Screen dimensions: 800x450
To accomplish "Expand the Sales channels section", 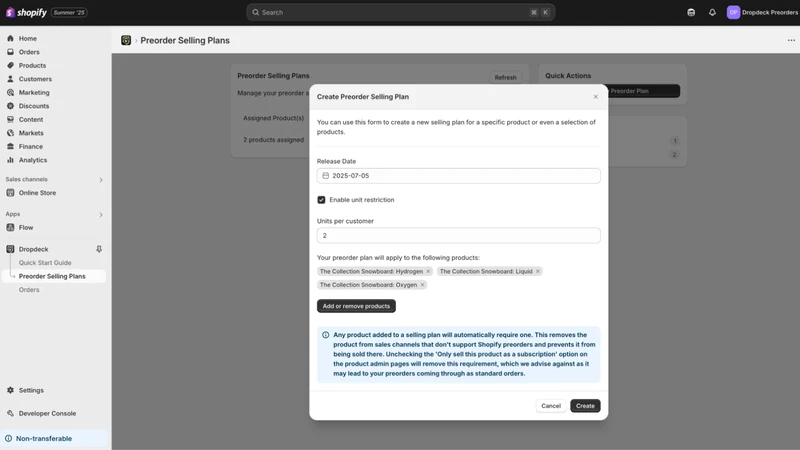I will tap(101, 180).
